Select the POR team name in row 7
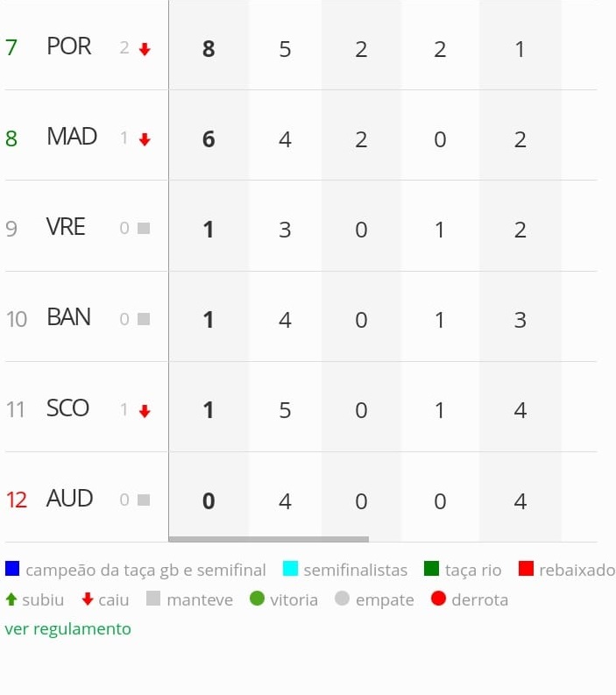Viewport: 616px width, 695px height. coord(68,46)
